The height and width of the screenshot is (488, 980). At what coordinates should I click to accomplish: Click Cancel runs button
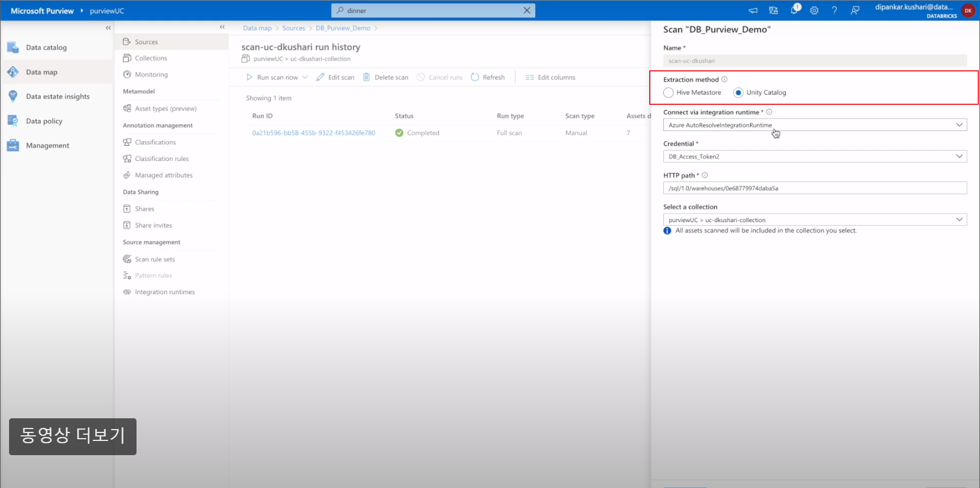440,77
